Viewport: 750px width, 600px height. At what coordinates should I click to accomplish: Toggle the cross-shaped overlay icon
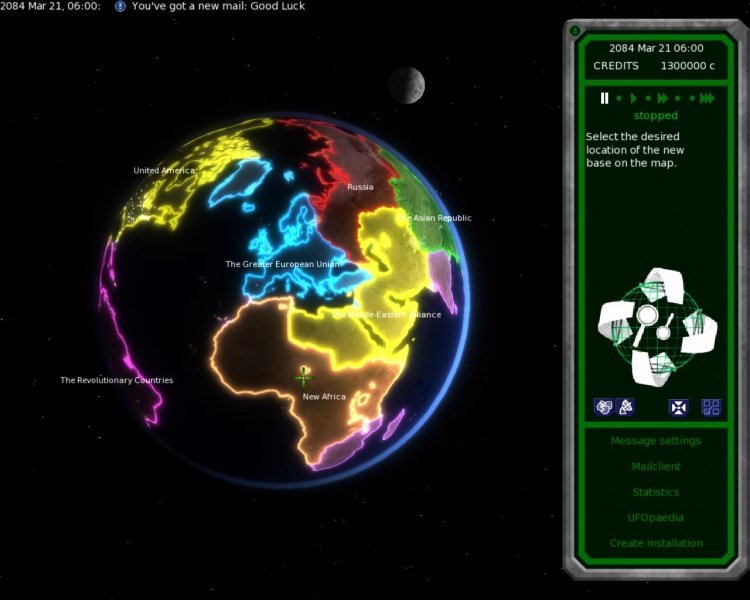tap(679, 407)
